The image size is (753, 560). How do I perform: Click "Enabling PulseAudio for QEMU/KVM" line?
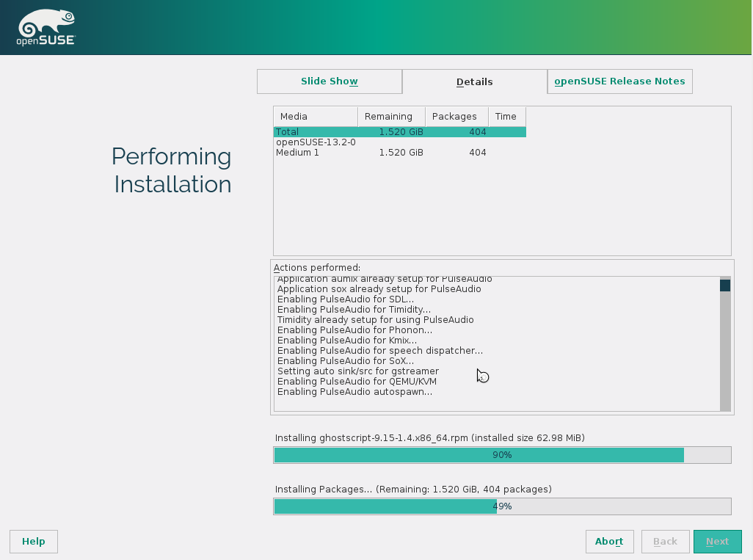click(x=357, y=382)
